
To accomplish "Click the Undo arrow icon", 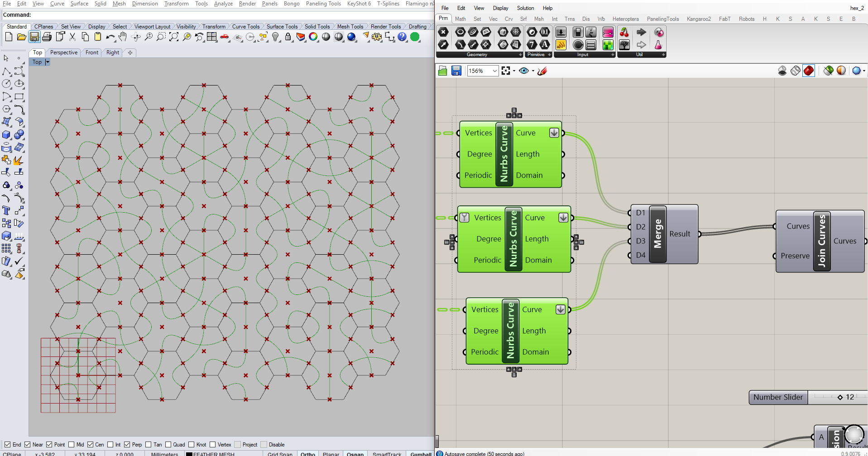I will click(x=110, y=37).
